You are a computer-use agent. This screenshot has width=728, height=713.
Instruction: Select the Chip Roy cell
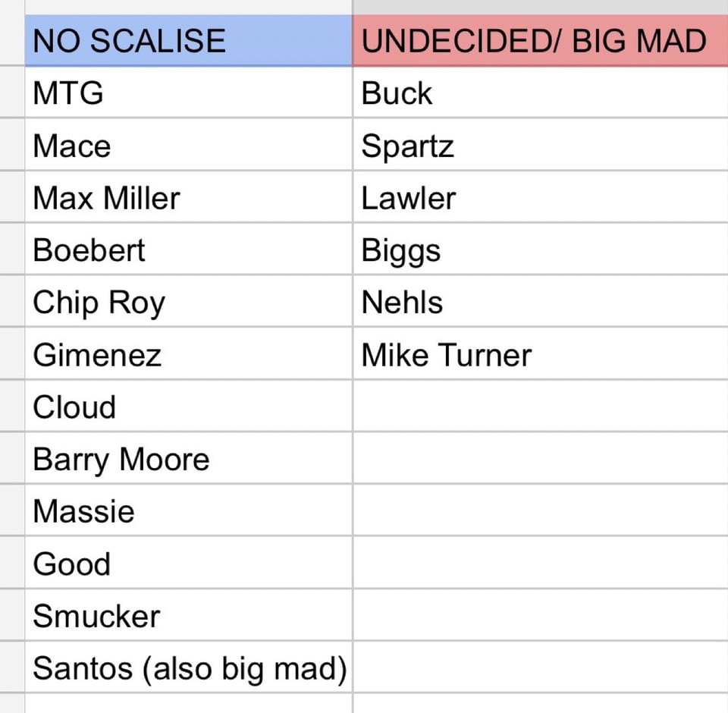point(188,303)
